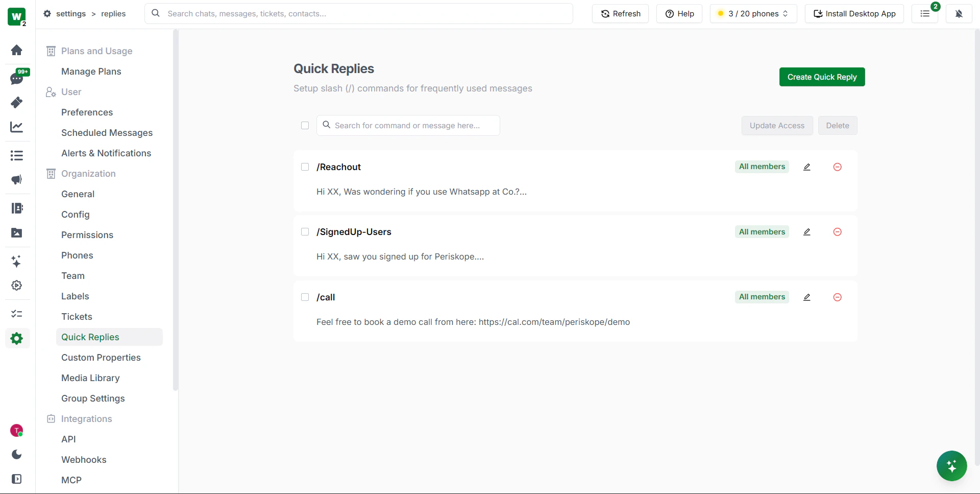Image resolution: width=980 pixels, height=494 pixels.
Task: Click the Create Quick Reply button
Action: coord(822,77)
